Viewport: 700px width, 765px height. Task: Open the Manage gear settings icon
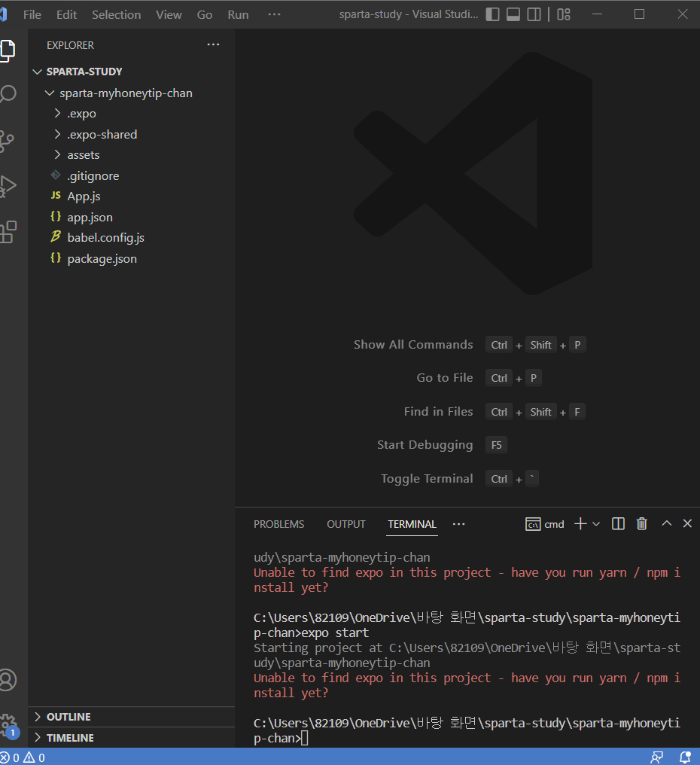tap(8, 724)
